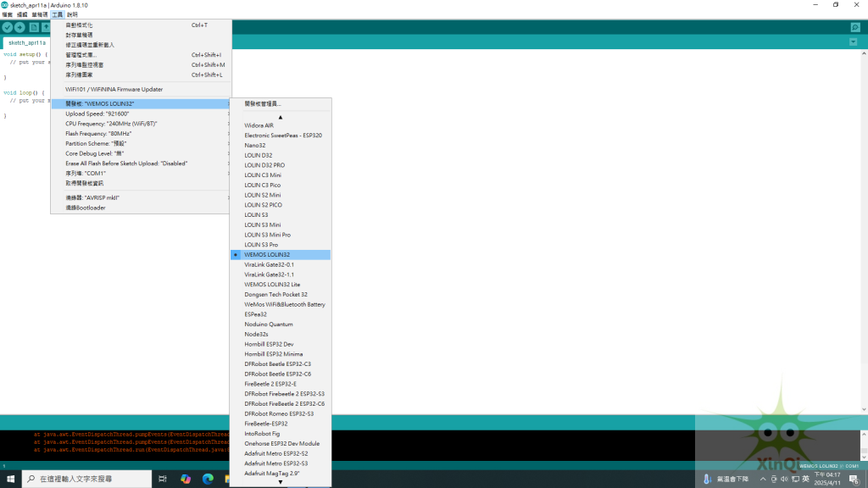Pick the Onehorse ESP32 Dev Module

click(281, 444)
